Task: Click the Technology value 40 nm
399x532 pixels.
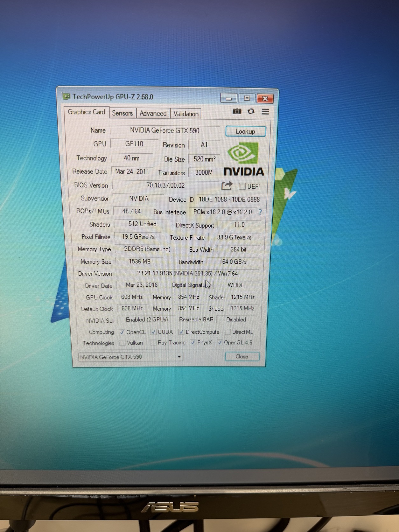Action: click(x=132, y=158)
